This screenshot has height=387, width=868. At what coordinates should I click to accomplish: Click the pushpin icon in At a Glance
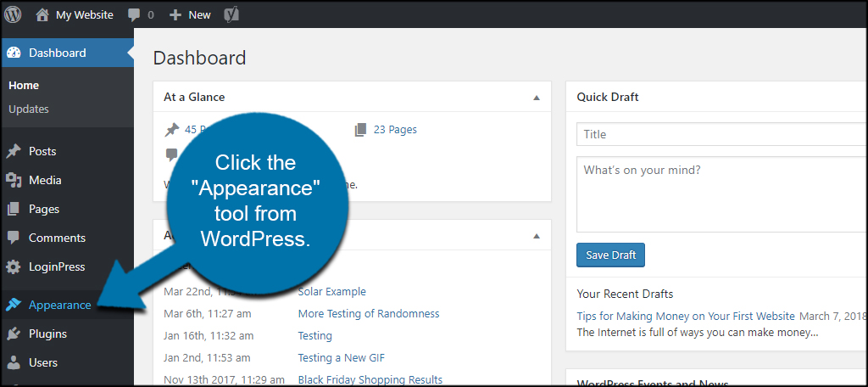pyautogui.click(x=171, y=130)
